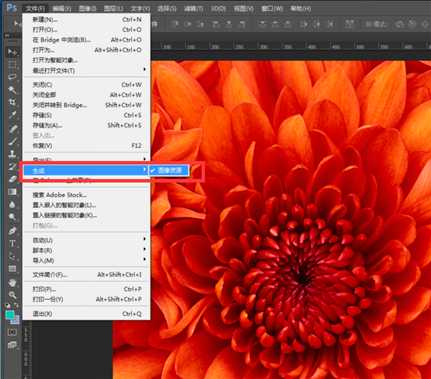Click the teal foreground color swatch

10,315
